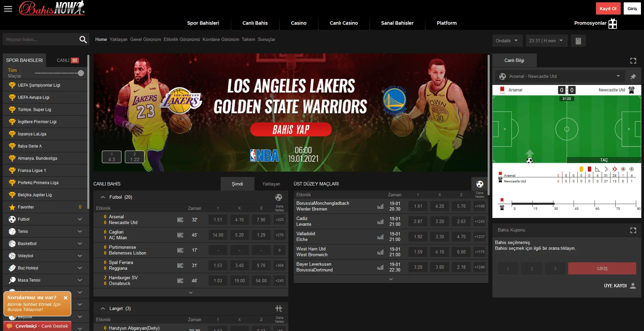Click the Masa Tenisi paddle icon

12,280
